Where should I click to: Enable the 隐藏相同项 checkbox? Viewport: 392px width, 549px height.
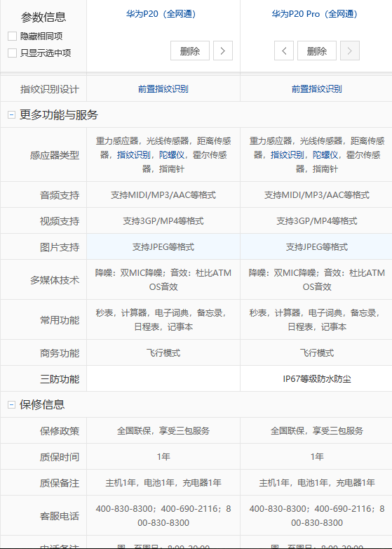click(12, 36)
